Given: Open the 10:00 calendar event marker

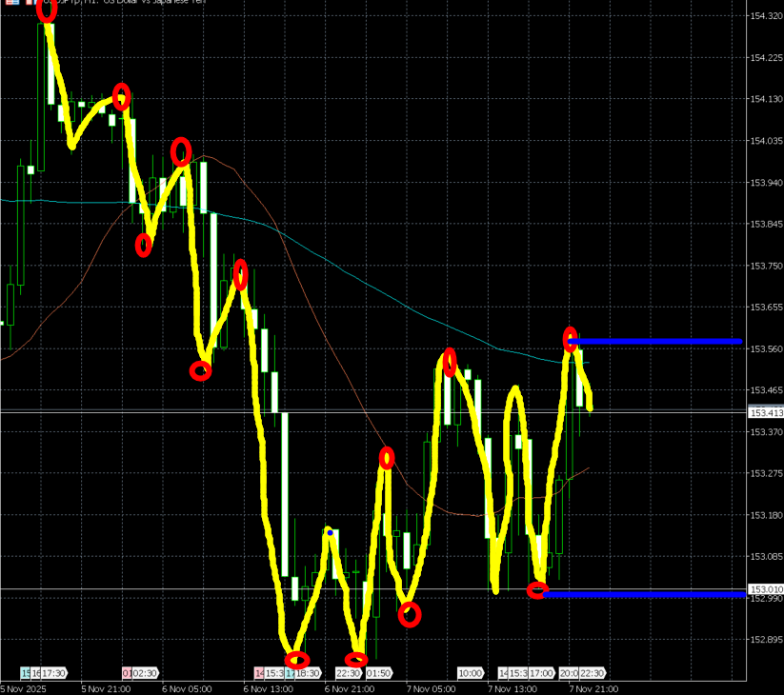Looking at the screenshot, I should (470, 673).
